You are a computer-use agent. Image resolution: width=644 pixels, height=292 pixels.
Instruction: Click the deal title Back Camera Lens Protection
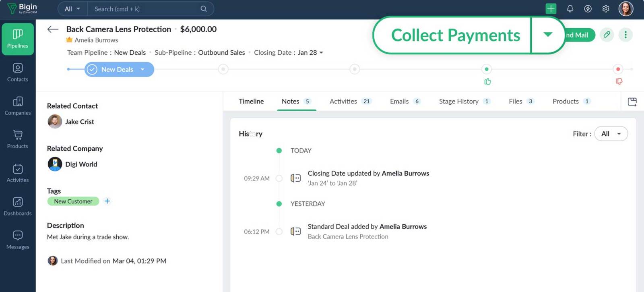(x=119, y=29)
